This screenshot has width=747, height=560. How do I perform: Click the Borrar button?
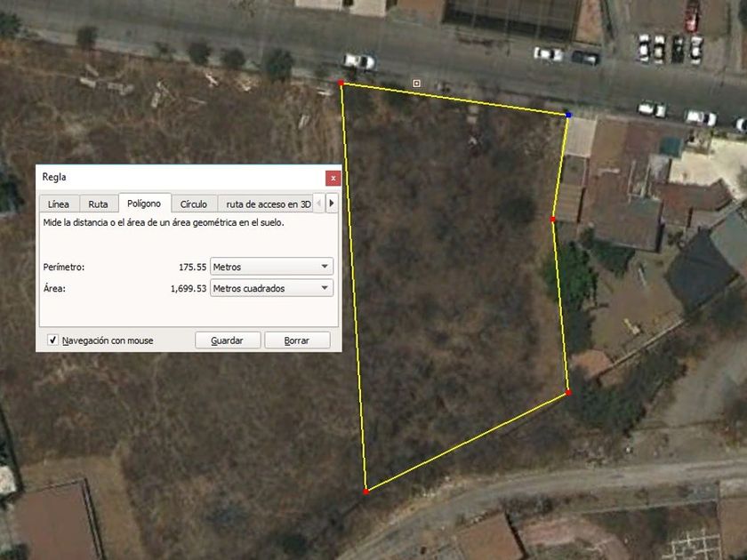[x=297, y=340]
